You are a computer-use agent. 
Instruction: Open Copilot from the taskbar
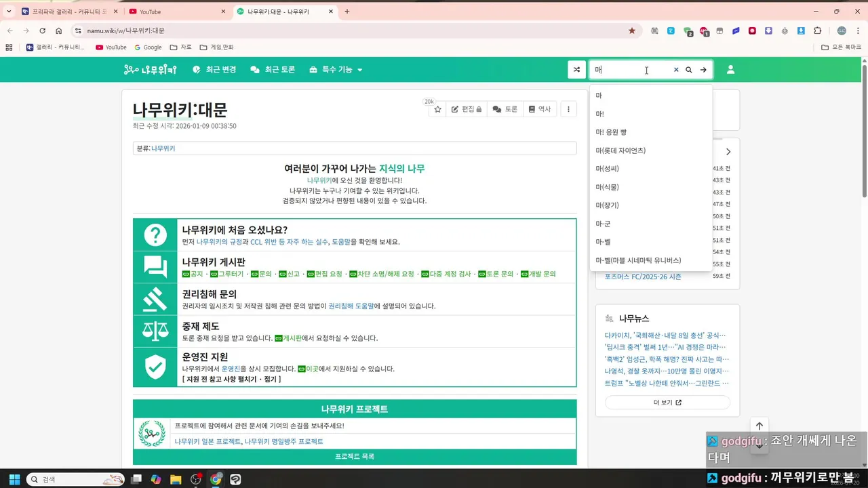156,479
